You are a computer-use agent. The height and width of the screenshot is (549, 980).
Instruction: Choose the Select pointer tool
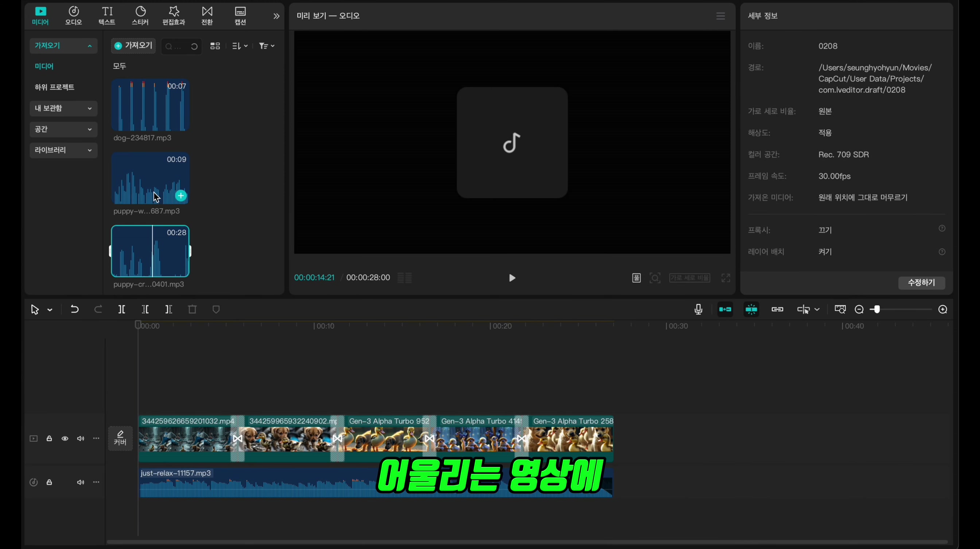click(x=35, y=310)
